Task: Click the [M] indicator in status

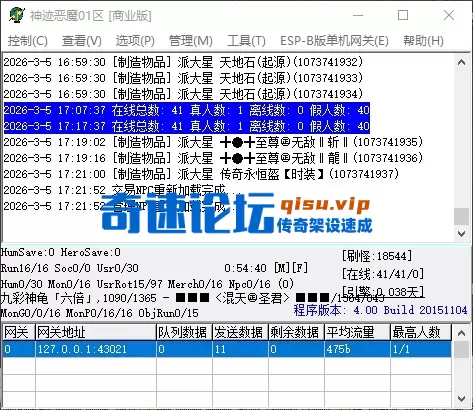Action: 281,268
